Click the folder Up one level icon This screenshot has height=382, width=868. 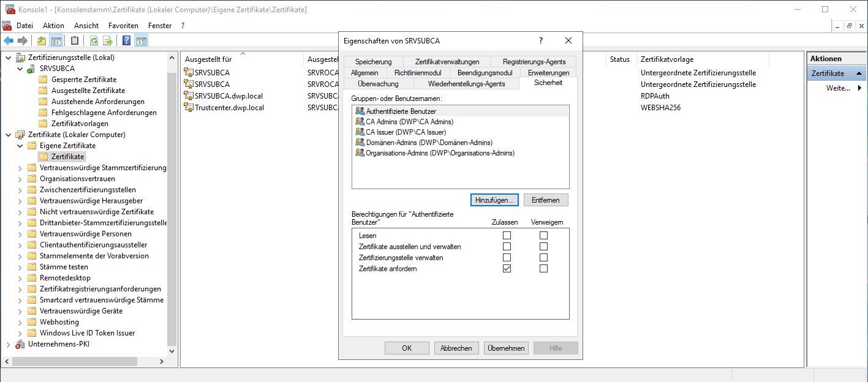pos(42,41)
